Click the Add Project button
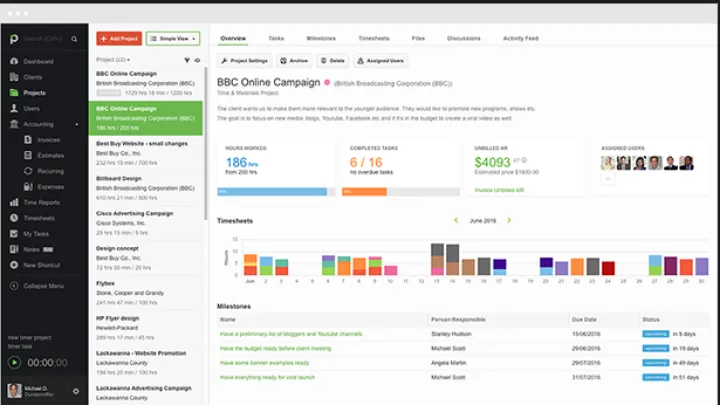This screenshot has width=720, height=405. [x=119, y=38]
